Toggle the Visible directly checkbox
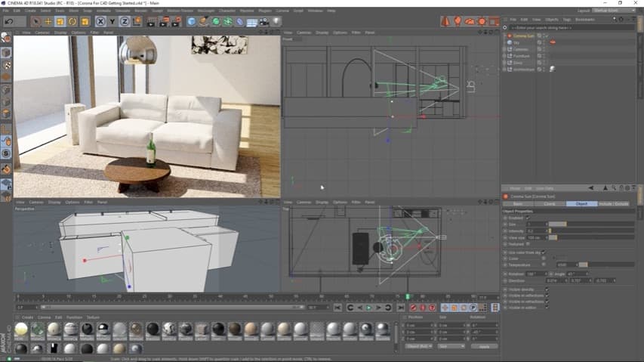 click(x=547, y=289)
